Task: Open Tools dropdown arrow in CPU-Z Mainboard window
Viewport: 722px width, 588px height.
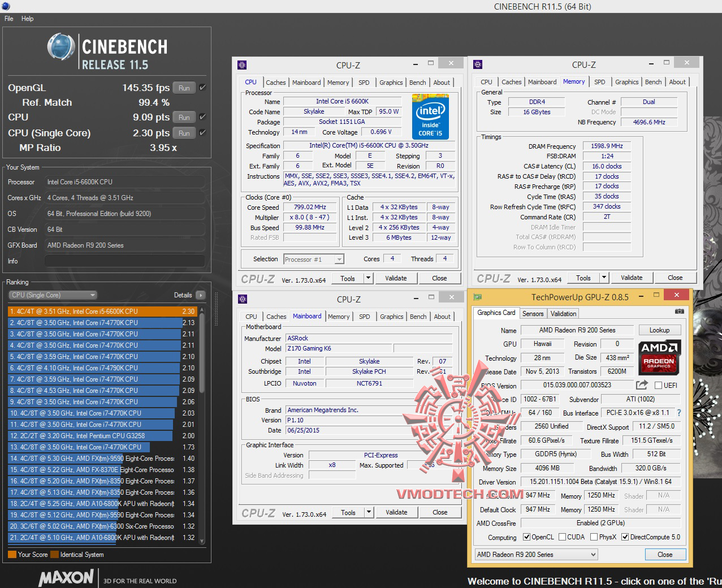Action: point(369,512)
